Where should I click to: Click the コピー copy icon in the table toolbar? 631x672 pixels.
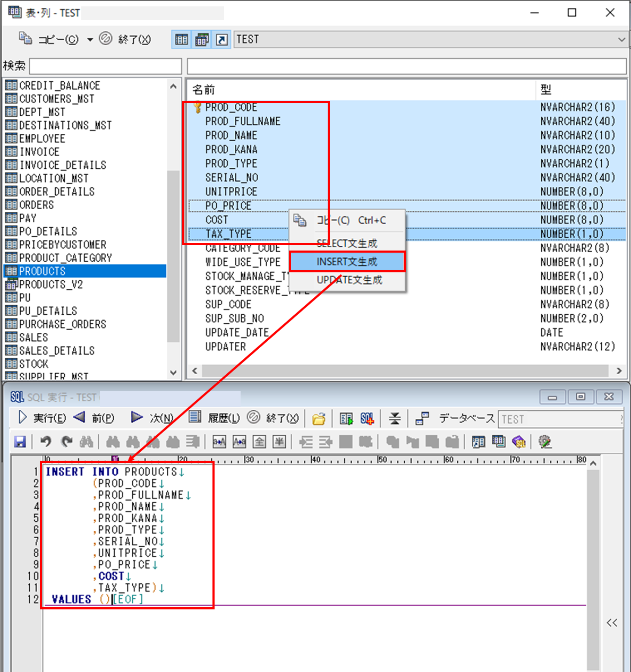point(25,39)
